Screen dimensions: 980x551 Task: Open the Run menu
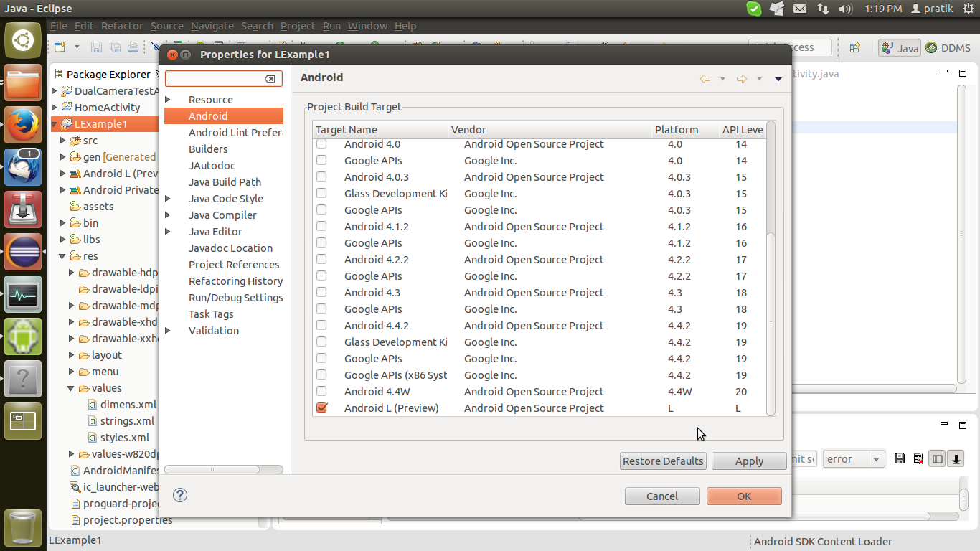tap(331, 26)
